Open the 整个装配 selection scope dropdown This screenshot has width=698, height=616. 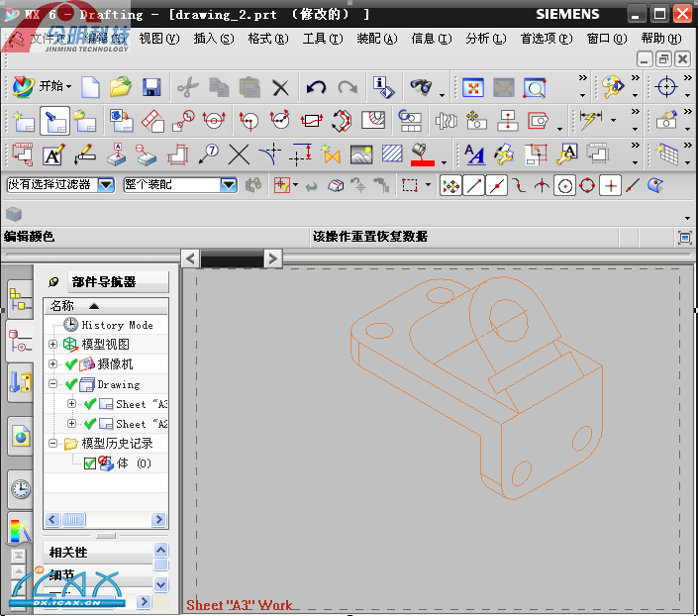click(228, 185)
